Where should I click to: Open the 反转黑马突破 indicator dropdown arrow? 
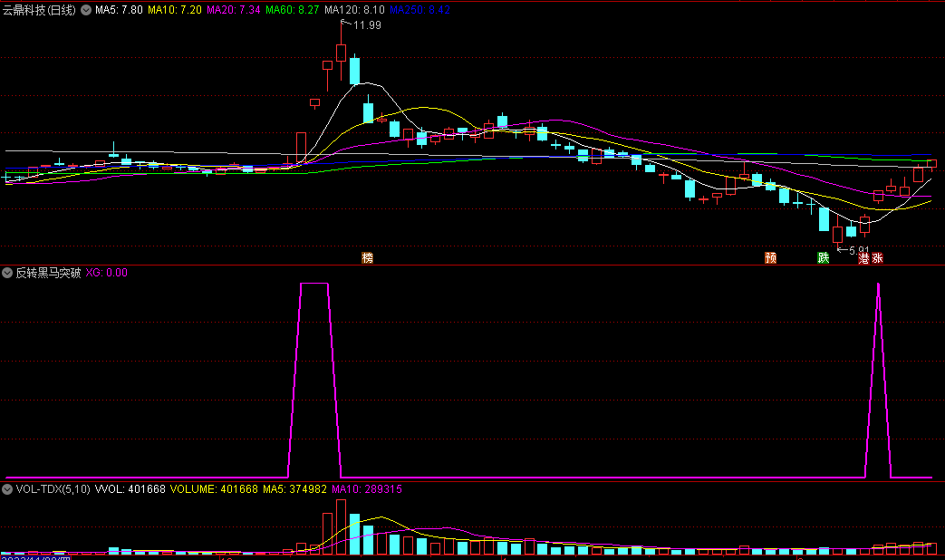point(7,273)
